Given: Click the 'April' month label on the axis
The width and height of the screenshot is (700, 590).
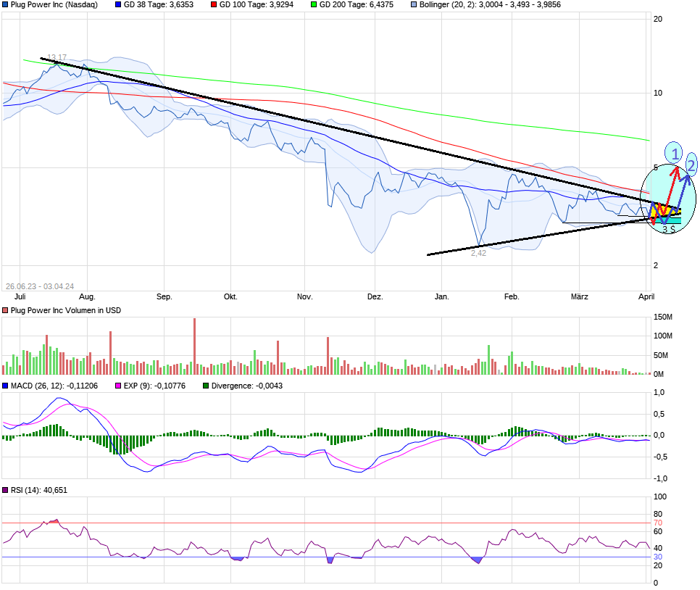Looking at the screenshot, I should [x=646, y=297].
